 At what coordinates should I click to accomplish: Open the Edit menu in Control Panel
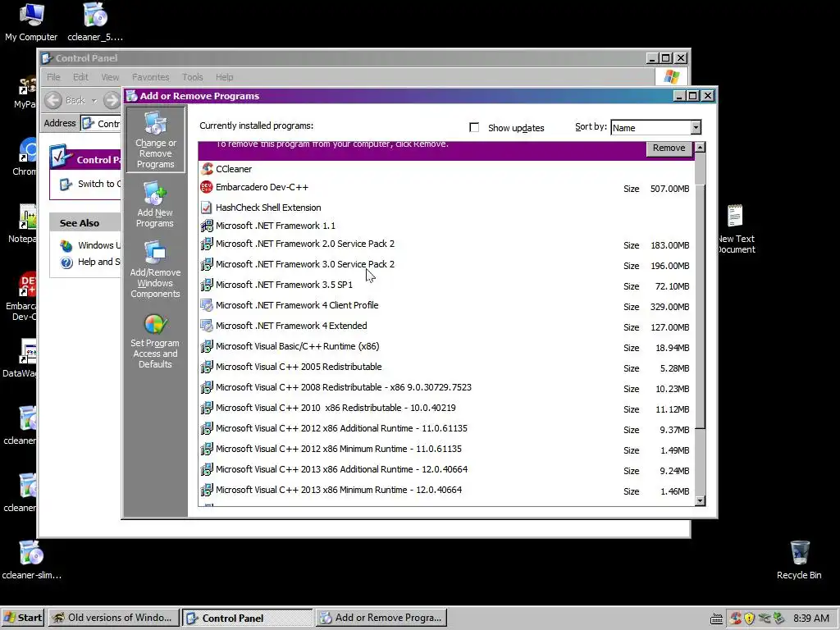[x=80, y=77]
